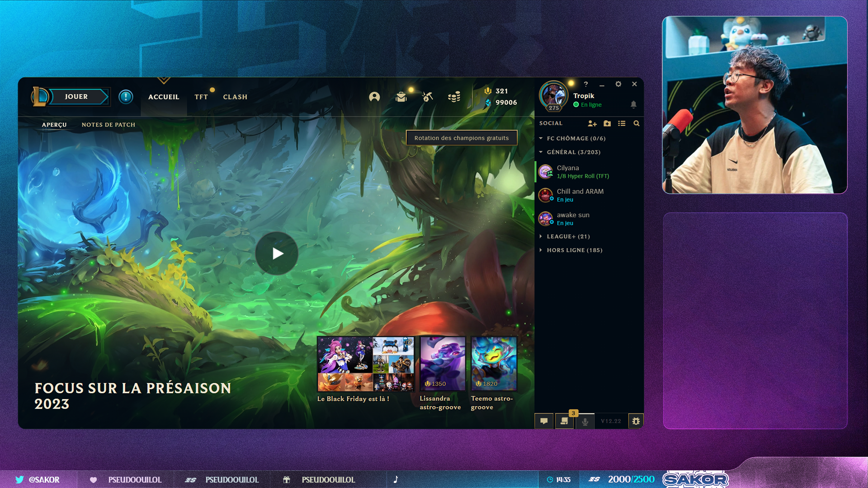Click the Le Black Friday est là caption
This screenshot has width=868, height=488.
tap(353, 399)
